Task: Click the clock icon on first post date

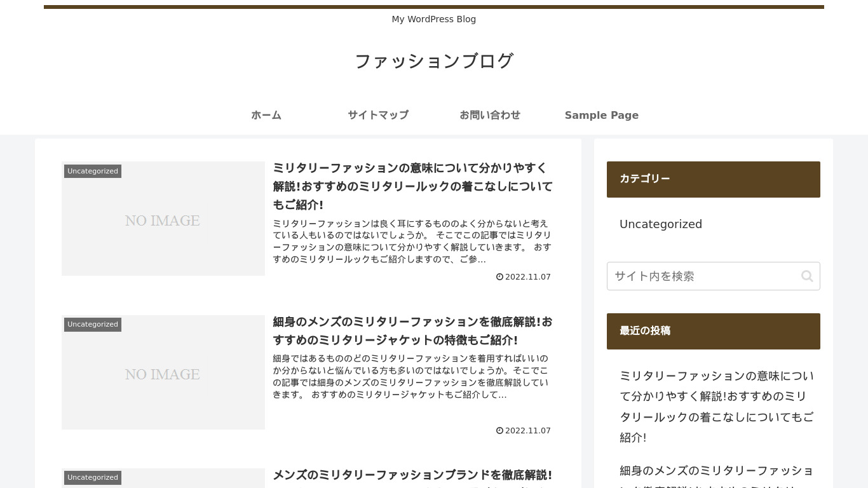Action: click(x=499, y=277)
